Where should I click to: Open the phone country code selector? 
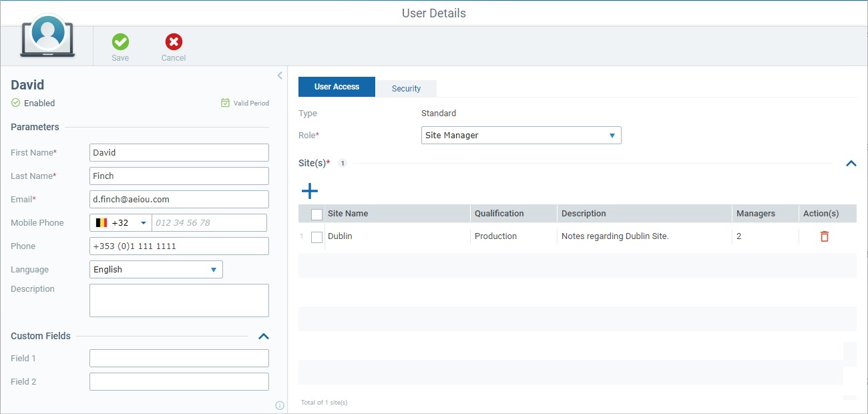pos(121,222)
